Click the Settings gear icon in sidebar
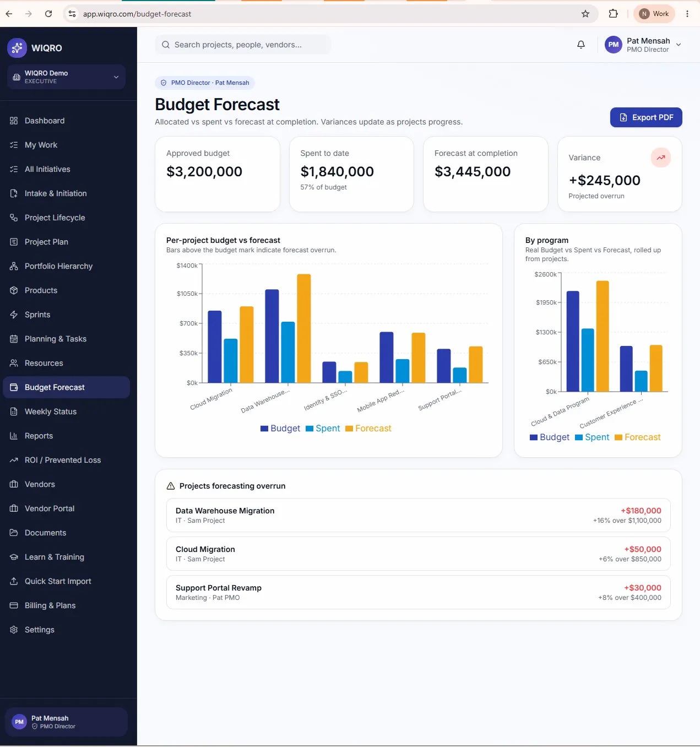This screenshot has height=747, width=700. tap(14, 630)
